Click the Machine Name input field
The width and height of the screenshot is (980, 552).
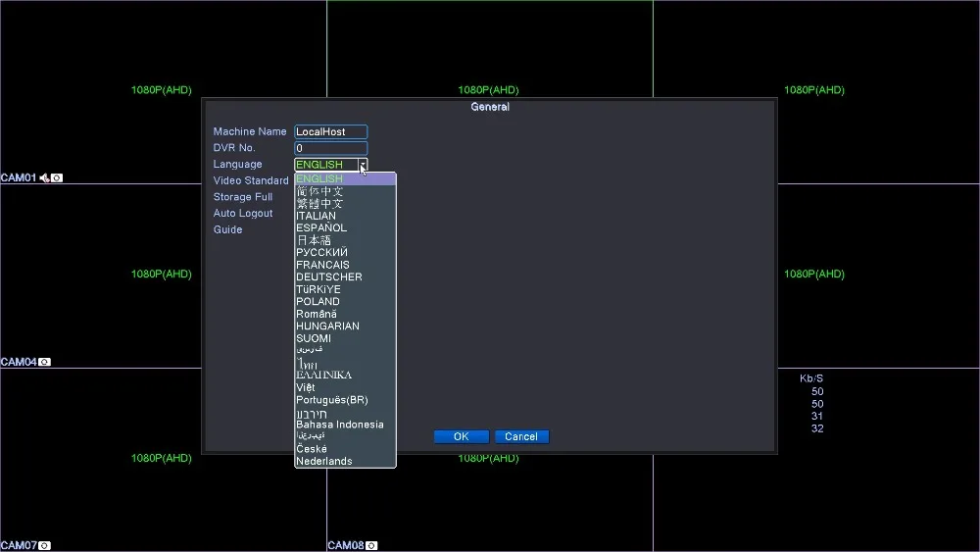[x=330, y=132]
